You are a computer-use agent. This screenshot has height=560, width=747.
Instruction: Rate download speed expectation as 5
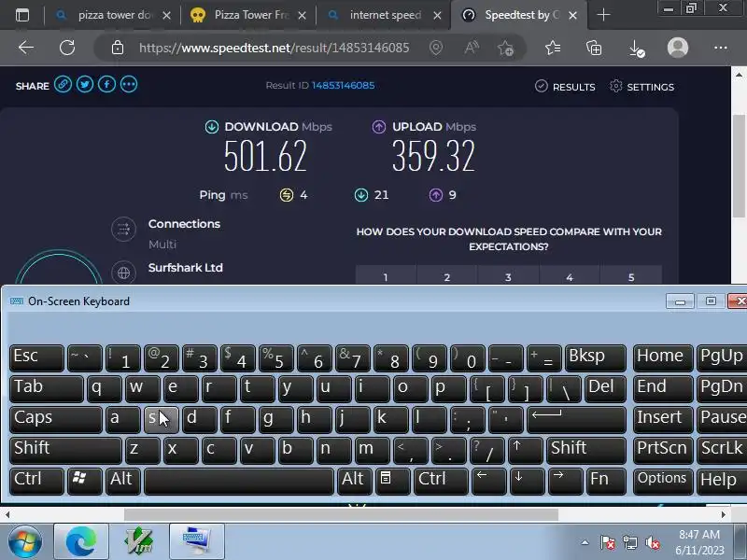tap(631, 275)
